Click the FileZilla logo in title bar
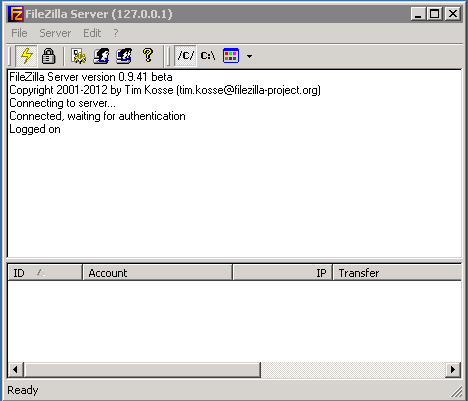 (16, 14)
